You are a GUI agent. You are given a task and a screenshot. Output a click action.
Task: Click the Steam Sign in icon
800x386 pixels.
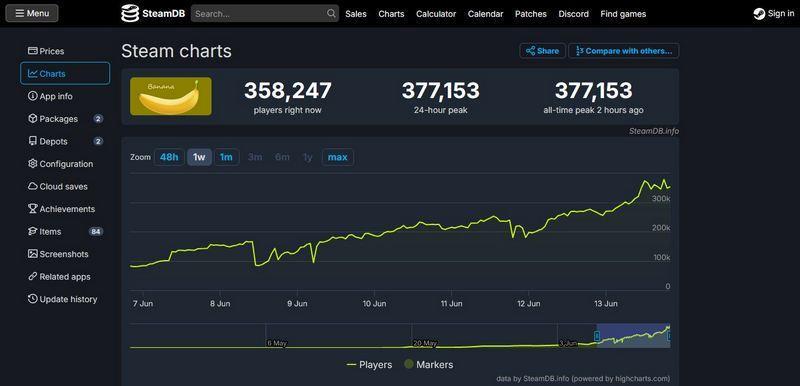(759, 14)
